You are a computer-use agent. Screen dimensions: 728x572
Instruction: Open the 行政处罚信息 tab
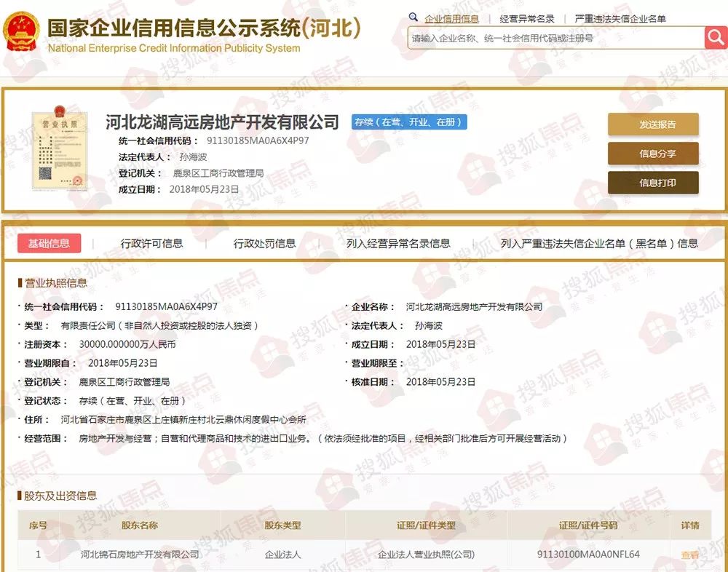point(264,244)
